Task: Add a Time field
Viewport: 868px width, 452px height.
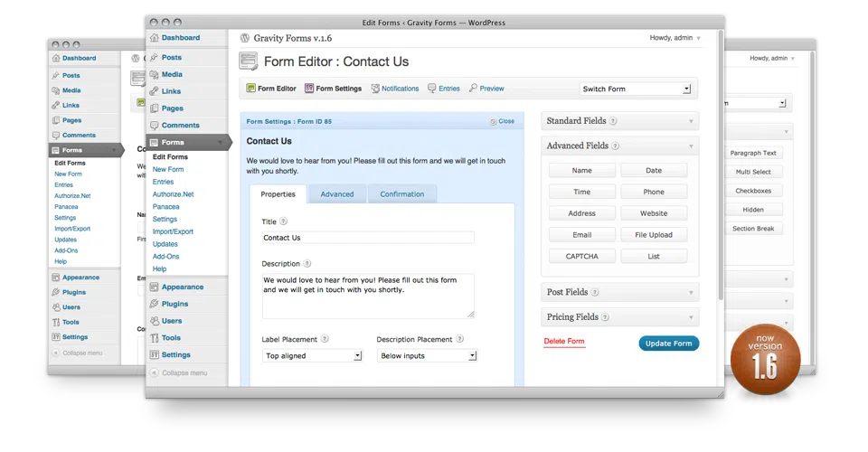Action: (x=581, y=192)
